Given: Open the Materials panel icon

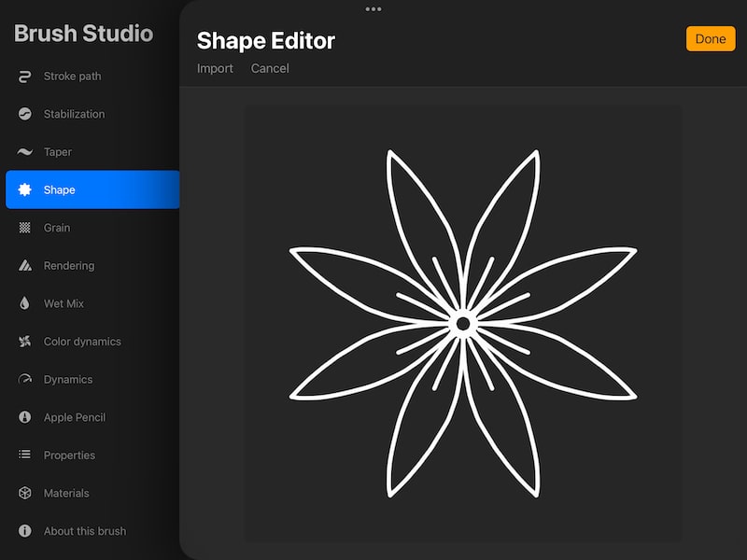Looking at the screenshot, I should click(x=22, y=493).
